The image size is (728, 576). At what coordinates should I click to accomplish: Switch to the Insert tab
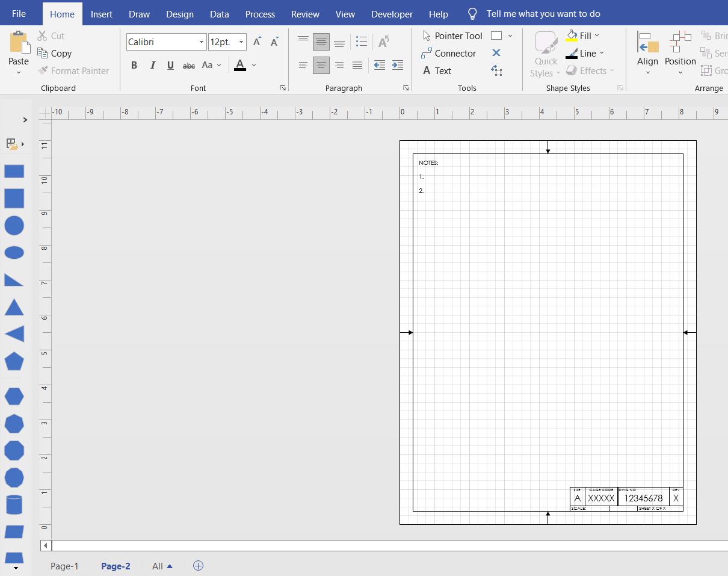102,14
